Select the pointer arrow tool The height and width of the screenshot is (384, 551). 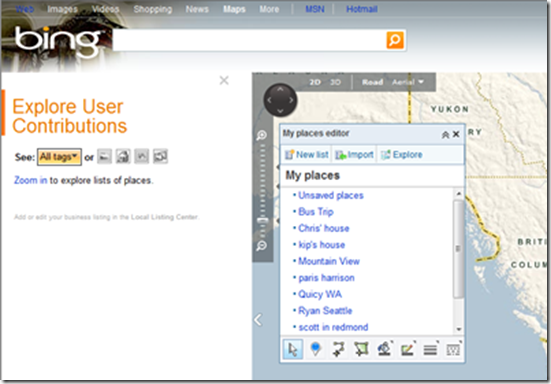pyautogui.click(x=292, y=350)
